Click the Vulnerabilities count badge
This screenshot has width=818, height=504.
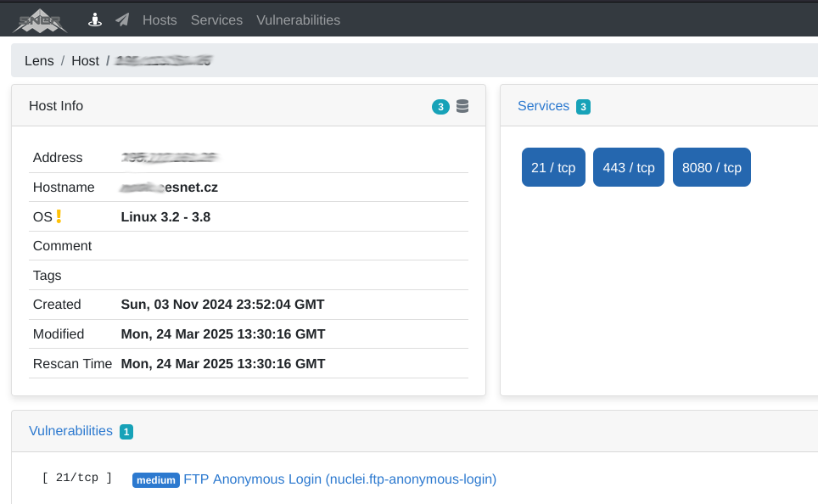126,432
